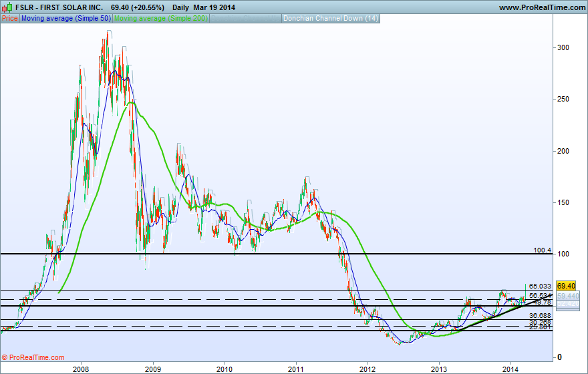Viewport: 588px width, 374px height.
Task: Click the 300 price axis label
Action: click(x=563, y=47)
